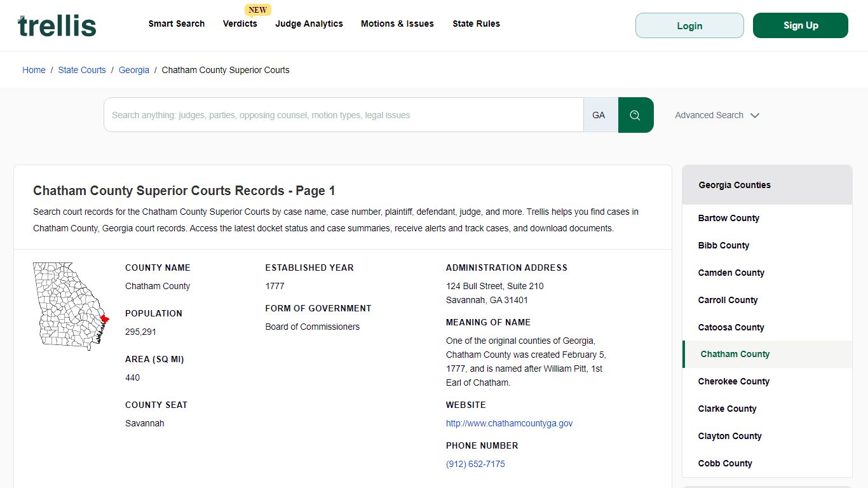Open Judge Analytics menu

click(309, 24)
